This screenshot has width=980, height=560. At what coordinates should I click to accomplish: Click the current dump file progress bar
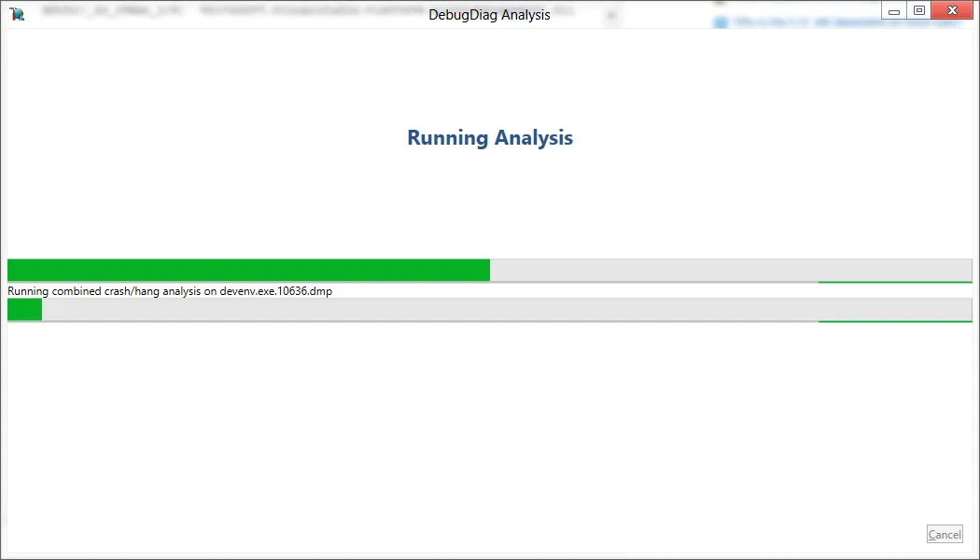pyautogui.click(x=489, y=309)
